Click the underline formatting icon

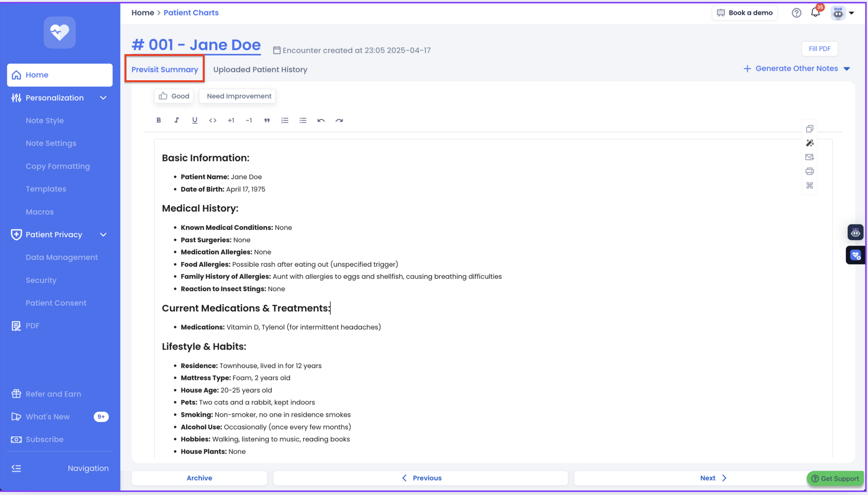(x=194, y=120)
